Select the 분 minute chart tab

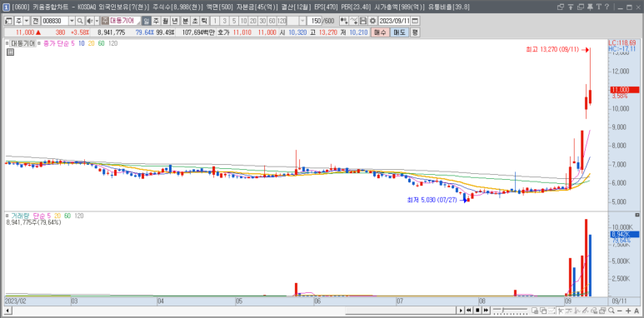click(x=185, y=21)
